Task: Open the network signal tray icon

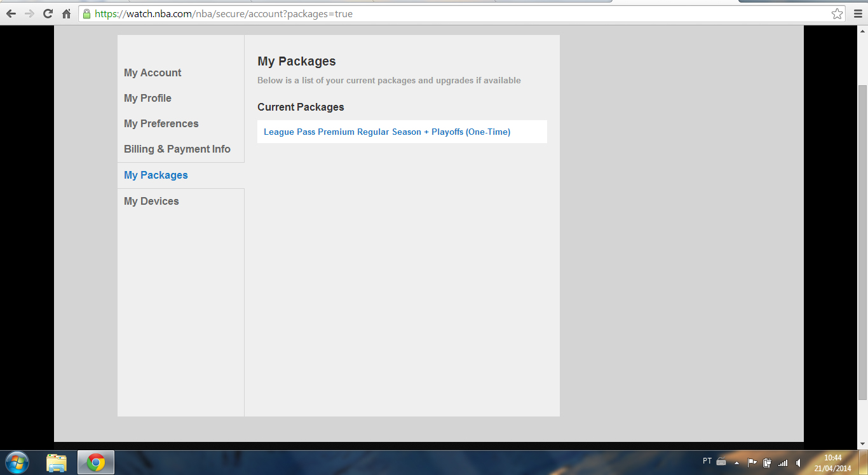Action: pyautogui.click(x=783, y=462)
